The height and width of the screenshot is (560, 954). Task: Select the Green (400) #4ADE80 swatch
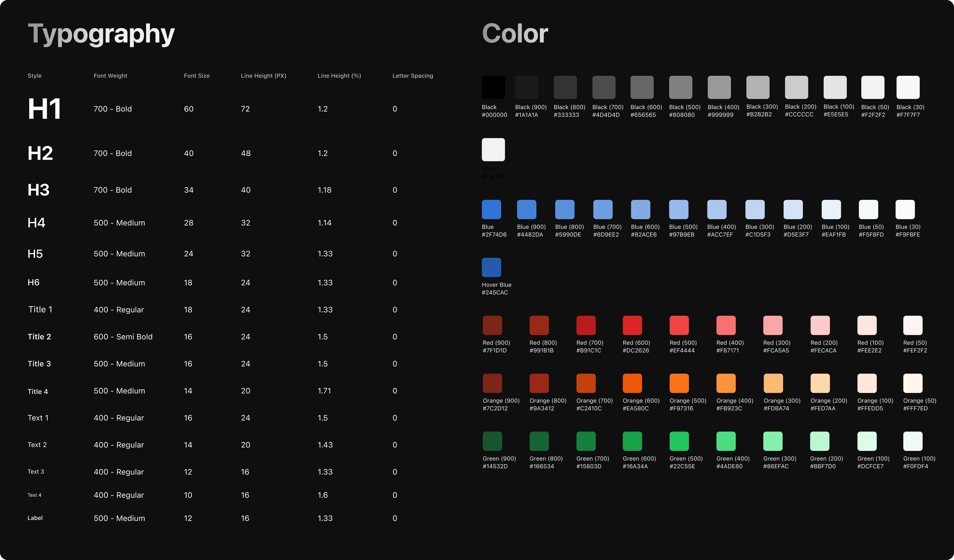[726, 441]
